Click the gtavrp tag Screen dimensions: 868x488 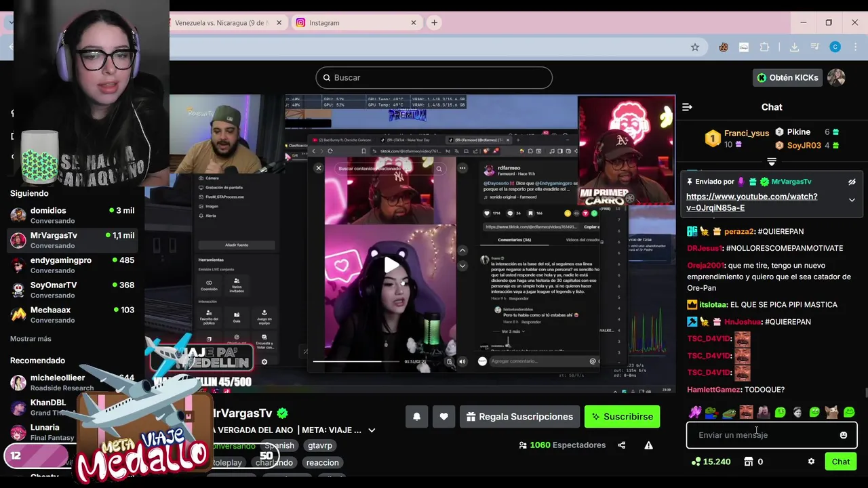click(x=320, y=446)
